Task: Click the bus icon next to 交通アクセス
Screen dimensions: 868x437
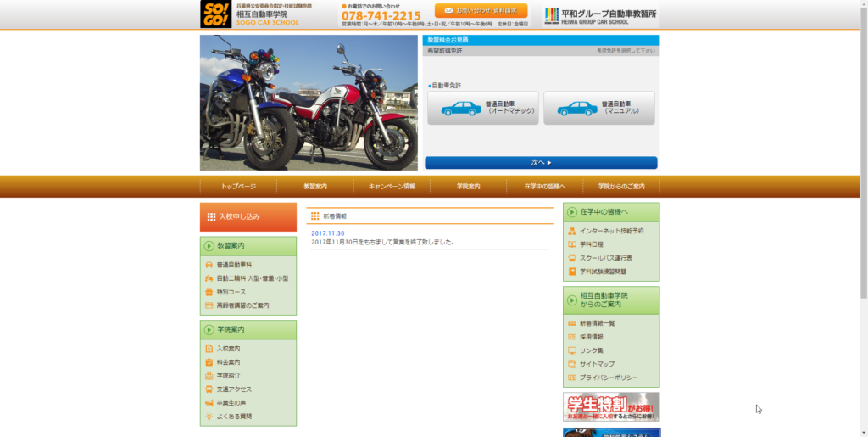Action: [209, 389]
